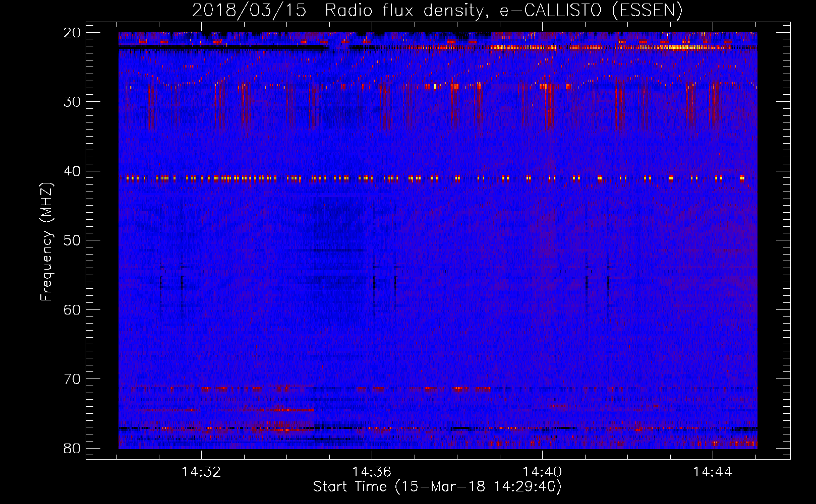Click the 14:36 time tick label
Screen dimensions: 816x504
click(x=372, y=472)
